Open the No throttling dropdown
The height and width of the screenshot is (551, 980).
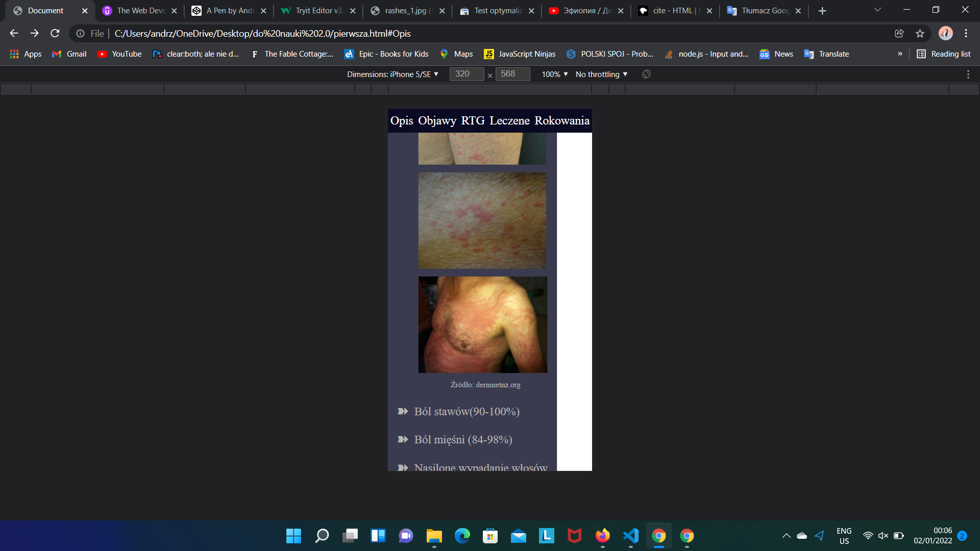(601, 74)
